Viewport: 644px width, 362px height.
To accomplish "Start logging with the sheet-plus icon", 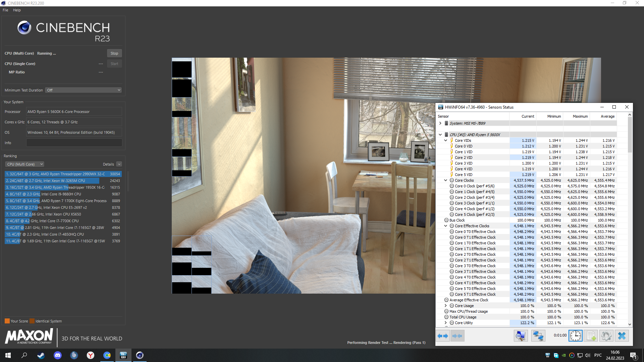I will (x=591, y=336).
